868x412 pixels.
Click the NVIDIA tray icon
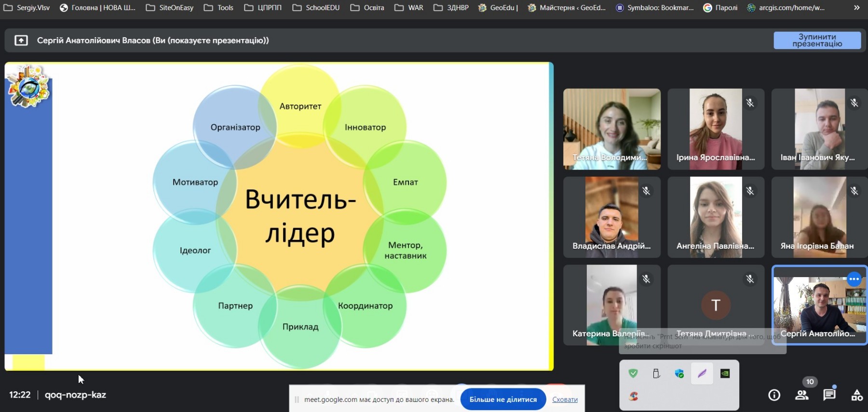pyautogui.click(x=725, y=373)
